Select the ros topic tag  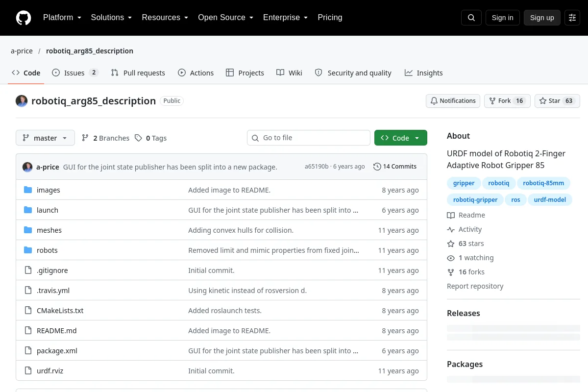(x=515, y=200)
